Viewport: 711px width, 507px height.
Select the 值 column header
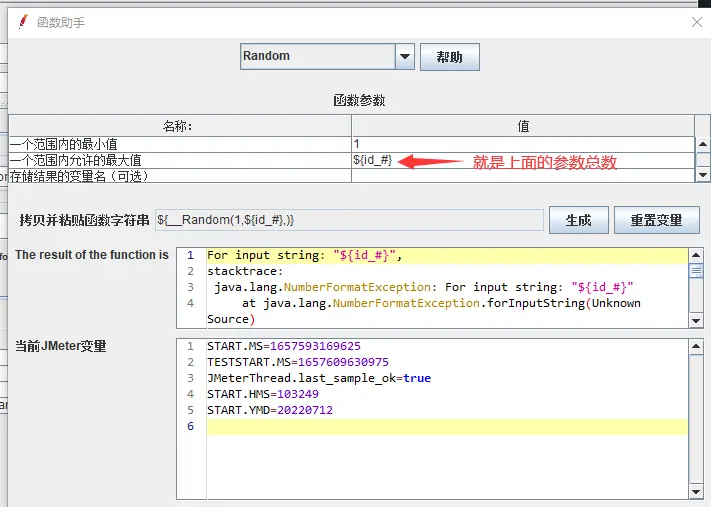pos(522,126)
